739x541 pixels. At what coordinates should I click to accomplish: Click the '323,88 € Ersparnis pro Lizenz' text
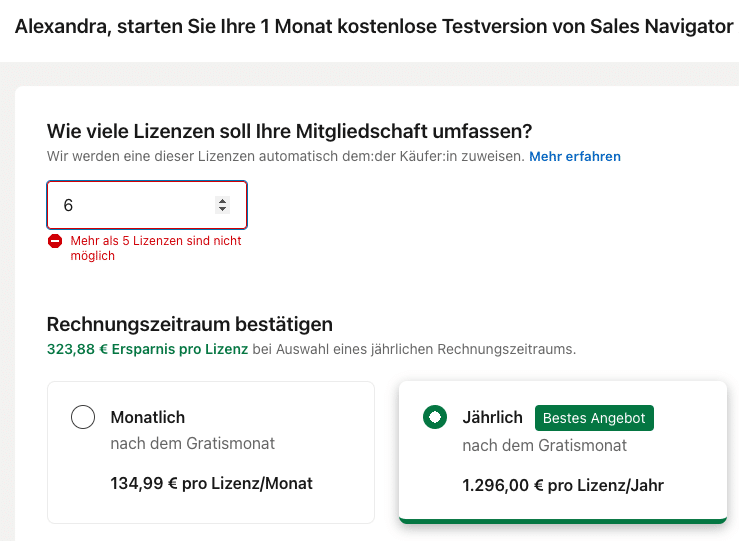tap(147, 349)
